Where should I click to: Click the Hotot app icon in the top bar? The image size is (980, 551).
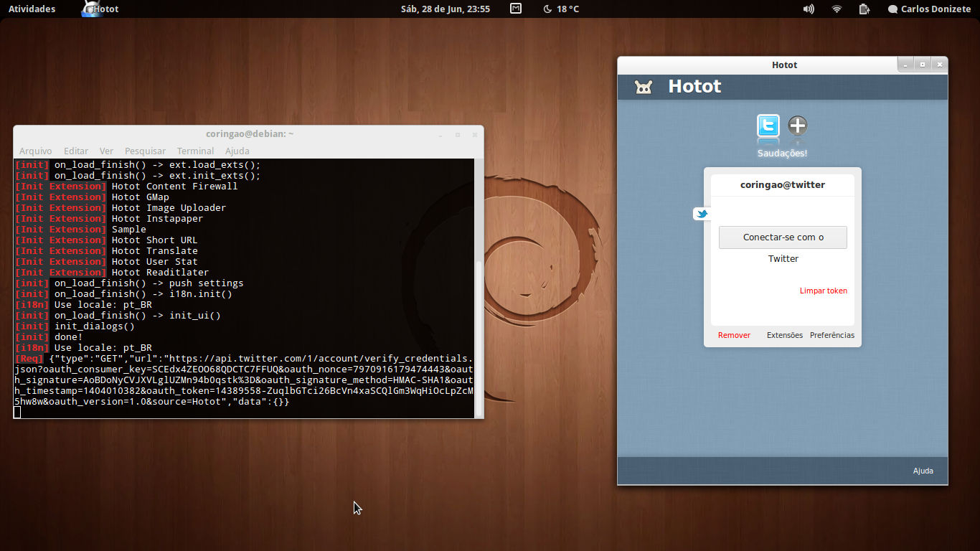[x=90, y=9]
